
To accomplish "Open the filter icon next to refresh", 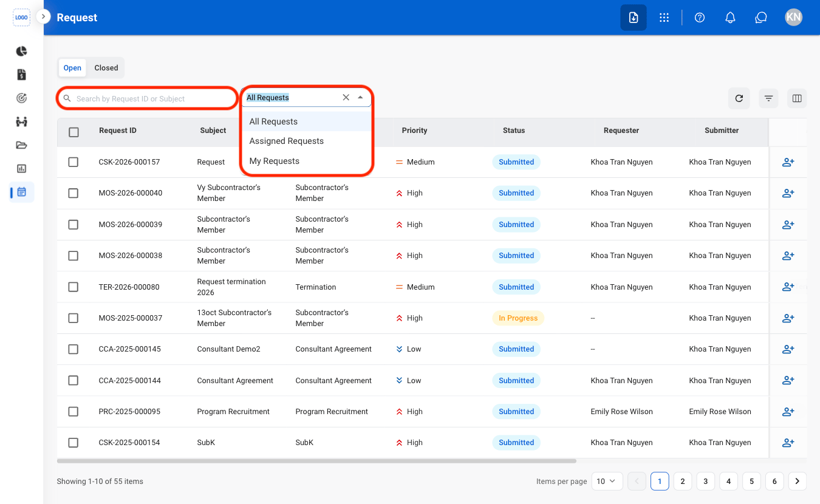I will tap(768, 98).
